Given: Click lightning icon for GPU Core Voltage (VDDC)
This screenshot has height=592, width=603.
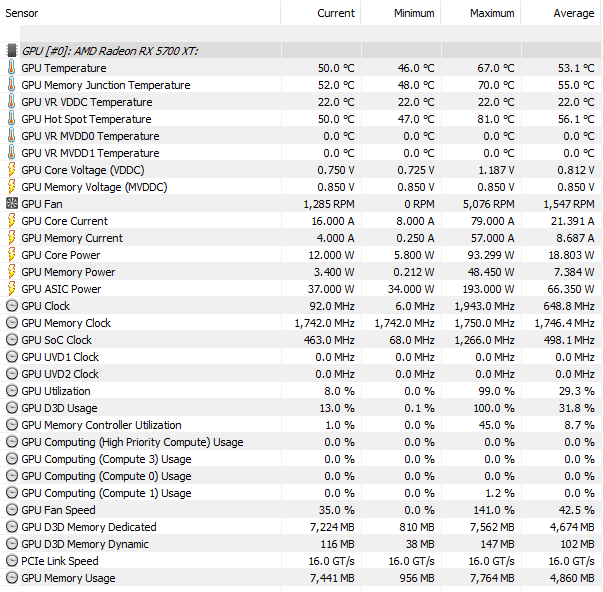Looking at the screenshot, I should 12,169.
